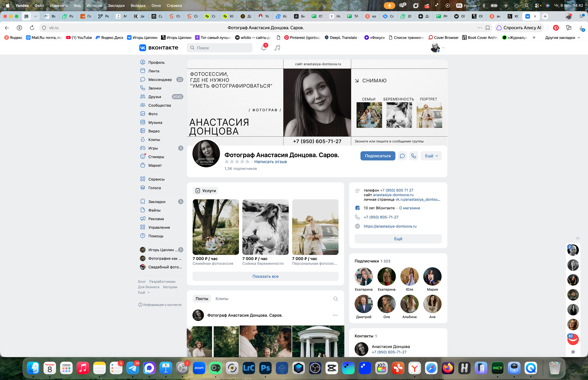Viewport: 588px width, 380px height.
Task: Expand Другие закладки bookmarks folder
Action: point(562,37)
